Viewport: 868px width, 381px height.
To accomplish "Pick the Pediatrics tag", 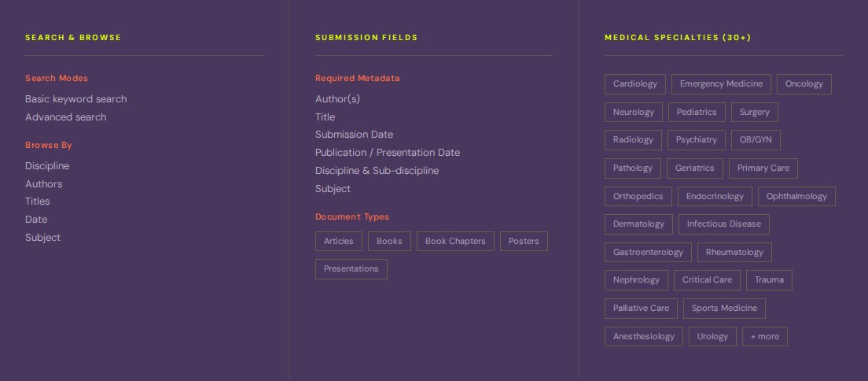I will [x=697, y=112].
